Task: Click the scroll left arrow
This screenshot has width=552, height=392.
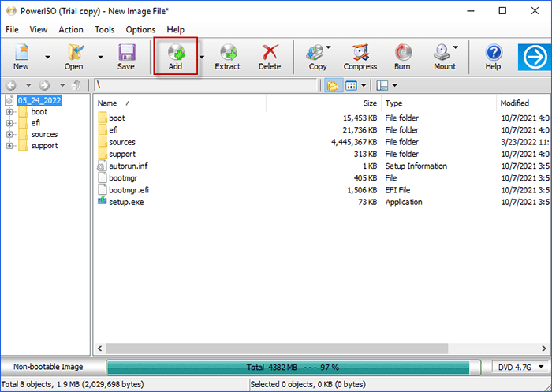Action: pos(100,349)
